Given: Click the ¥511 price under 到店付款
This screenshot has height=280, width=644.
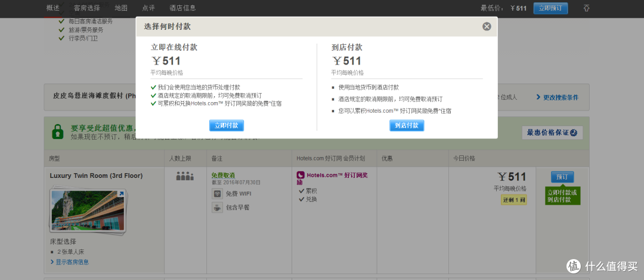Looking at the screenshot, I should pyautogui.click(x=346, y=61).
